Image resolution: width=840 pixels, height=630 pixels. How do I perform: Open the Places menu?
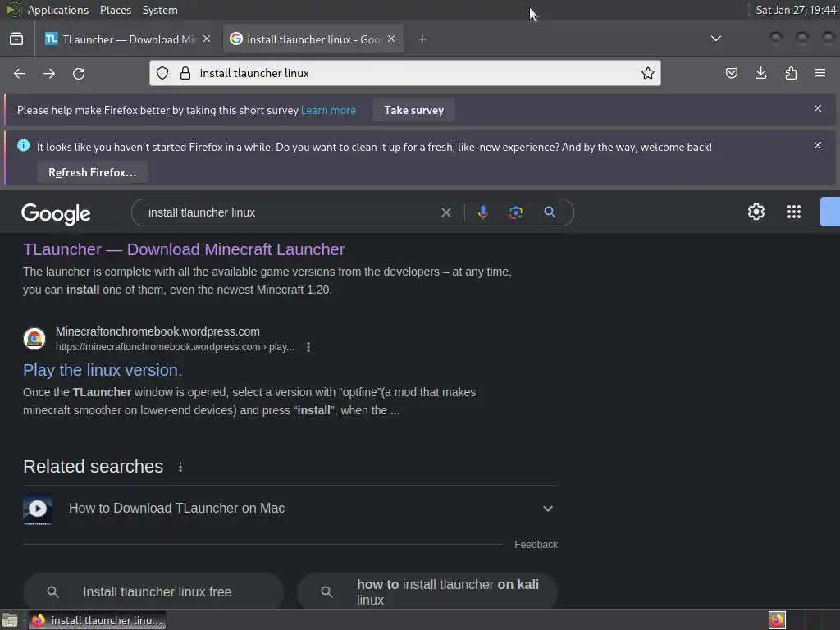[x=116, y=10]
